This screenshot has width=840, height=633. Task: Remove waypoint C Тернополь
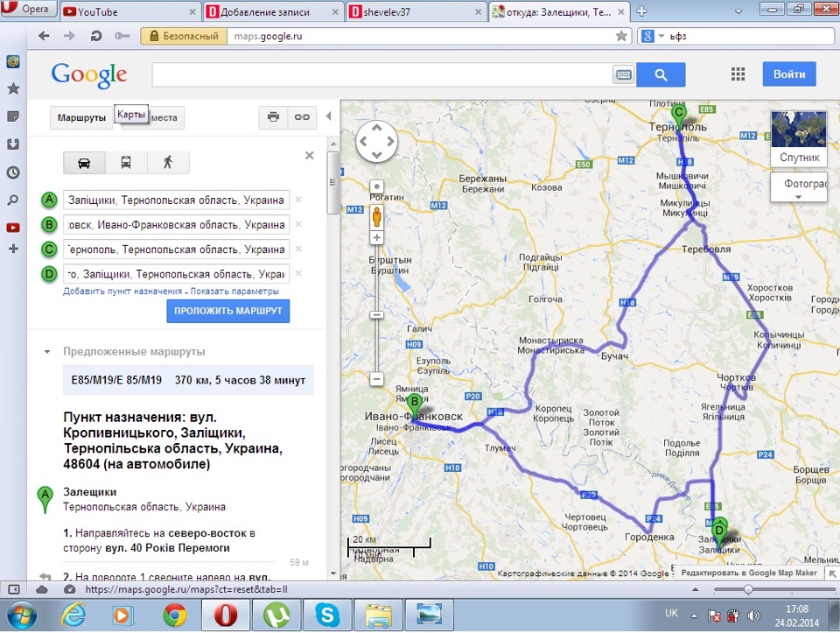pos(298,249)
